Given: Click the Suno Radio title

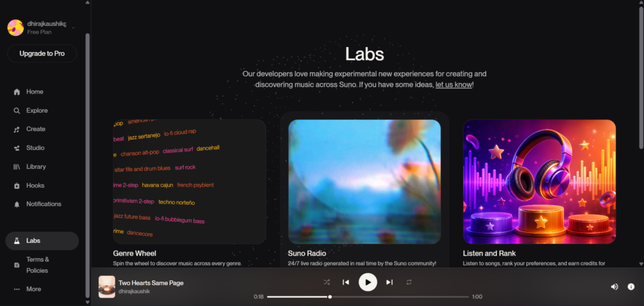Looking at the screenshot, I should (307, 253).
